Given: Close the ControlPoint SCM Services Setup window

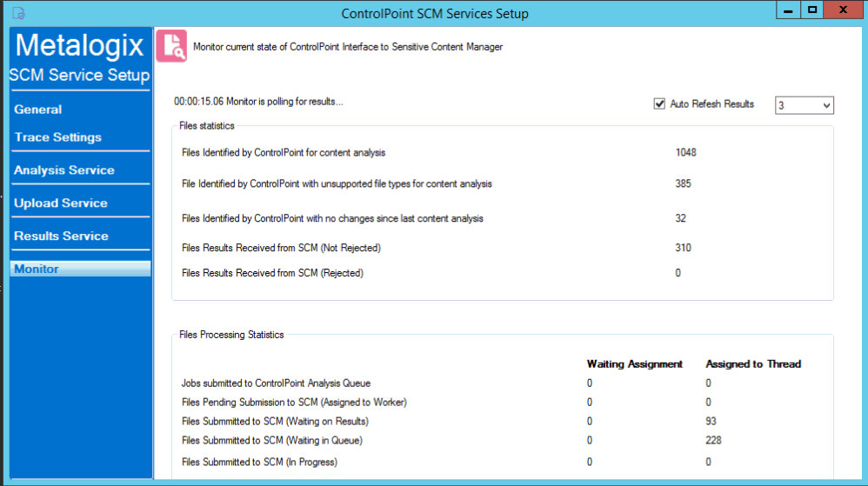Looking at the screenshot, I should (845, 10).
